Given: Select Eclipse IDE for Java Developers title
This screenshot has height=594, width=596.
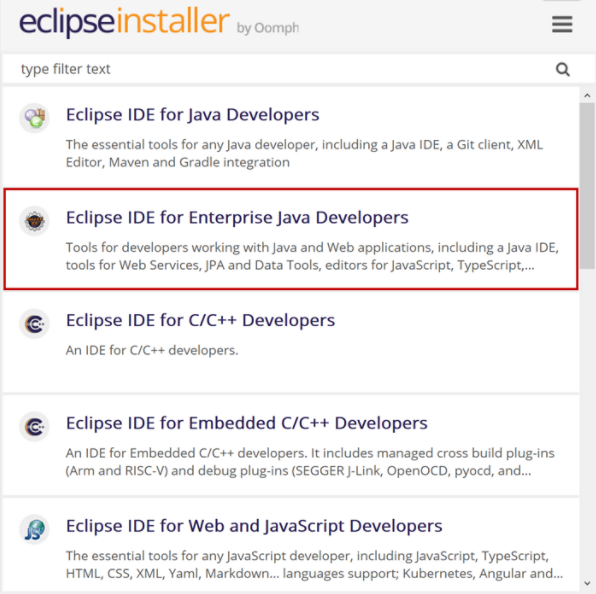Looking at the screenshot, I should 192,115.
